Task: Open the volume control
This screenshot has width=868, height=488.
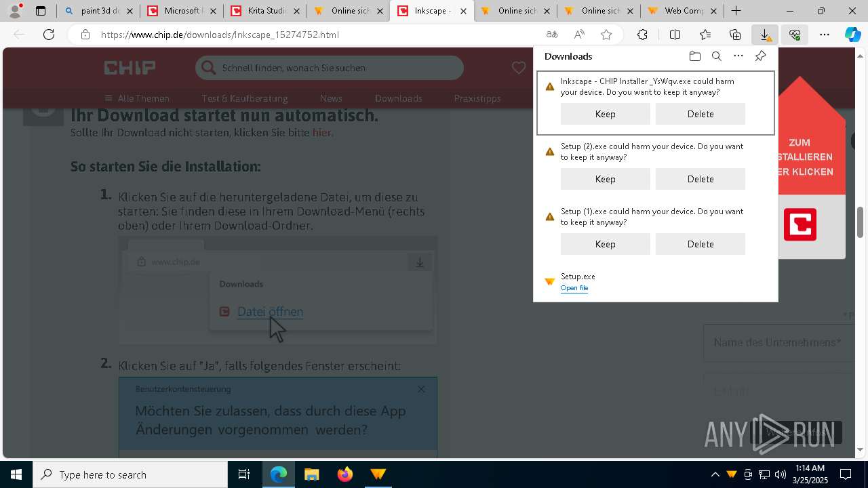Action: click(780, 474)
